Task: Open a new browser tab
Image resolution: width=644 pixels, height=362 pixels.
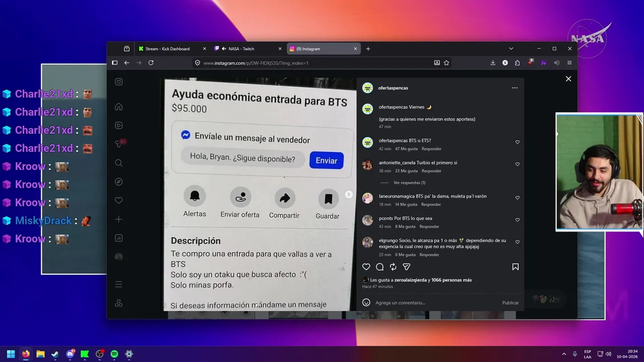Action: [368, 49]
